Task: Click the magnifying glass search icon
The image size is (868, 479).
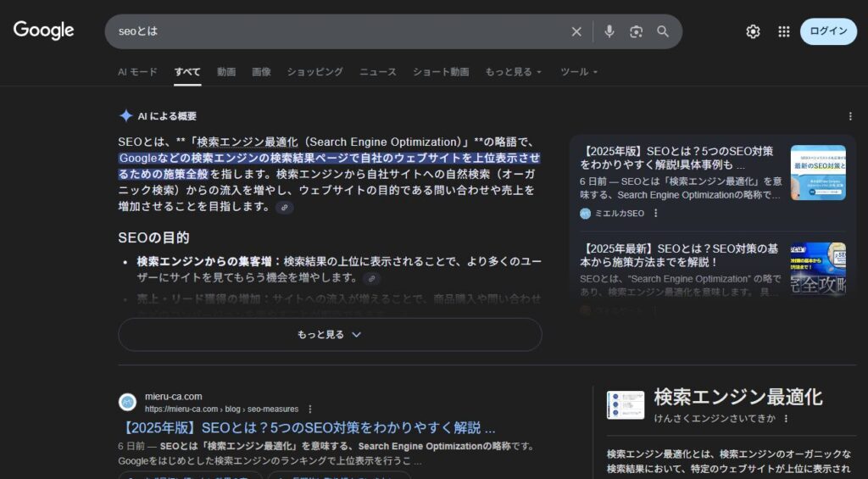Action: pyautogui.click(x=663, y=31)
